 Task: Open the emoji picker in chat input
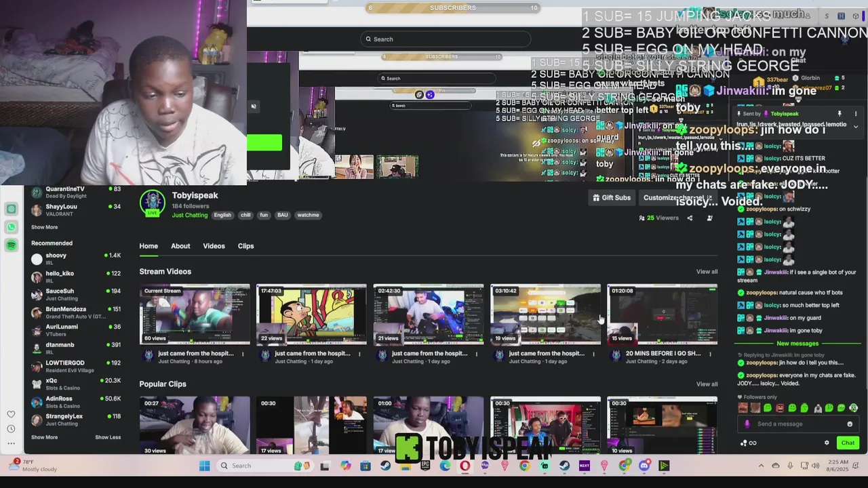coord(850,424)
